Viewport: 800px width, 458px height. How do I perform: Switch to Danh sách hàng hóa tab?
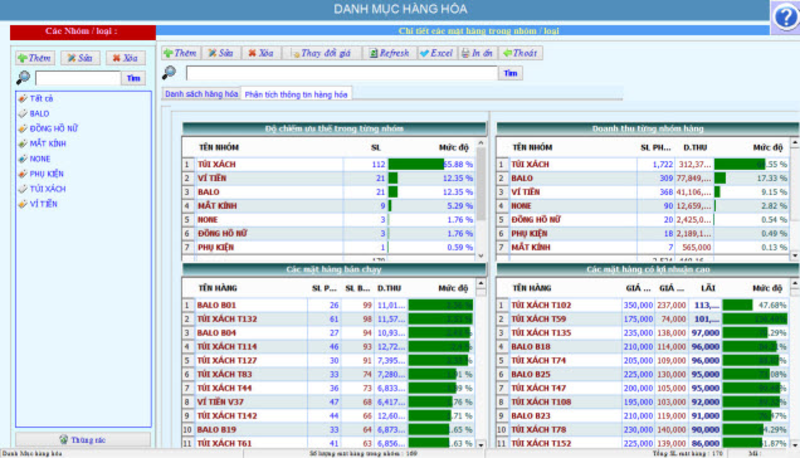tap(201, 93)
